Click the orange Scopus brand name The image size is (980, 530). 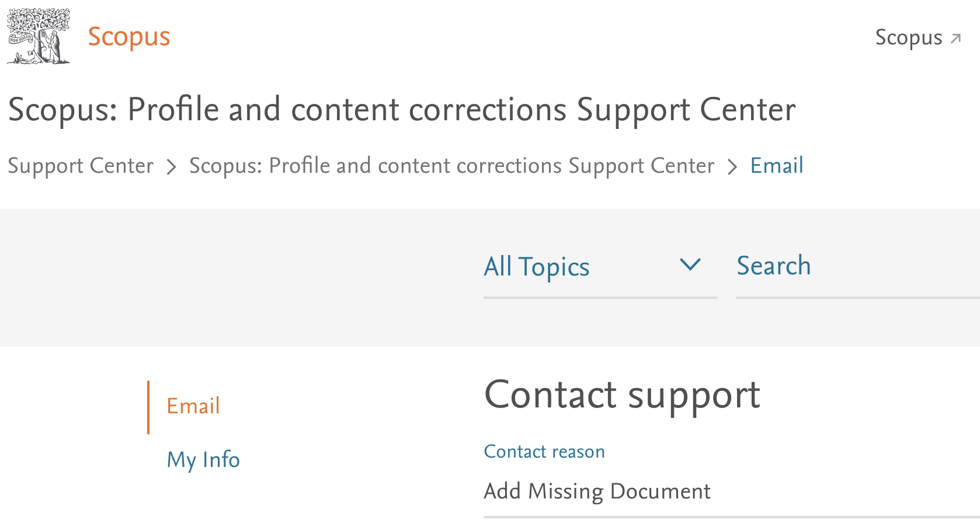(129, 37)
